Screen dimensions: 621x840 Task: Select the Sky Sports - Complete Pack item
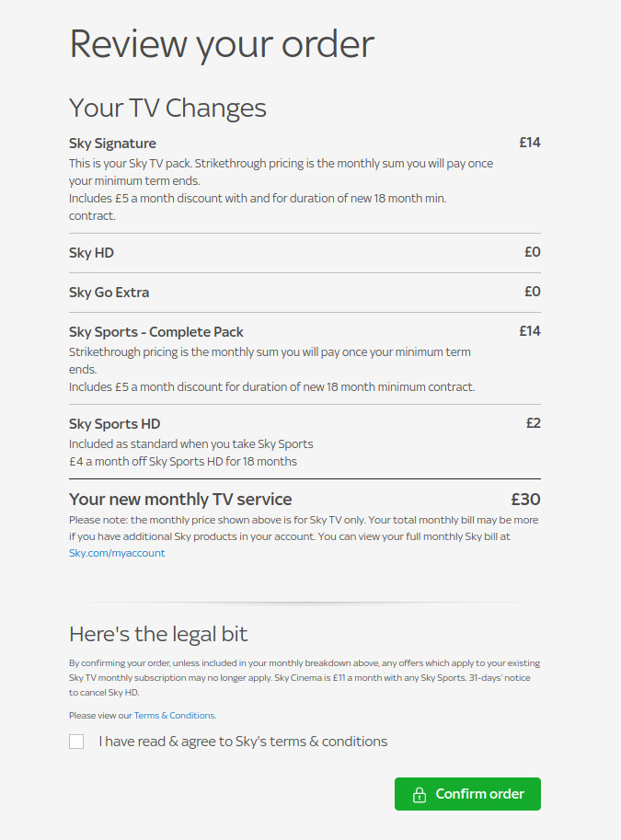pos(155,331)
